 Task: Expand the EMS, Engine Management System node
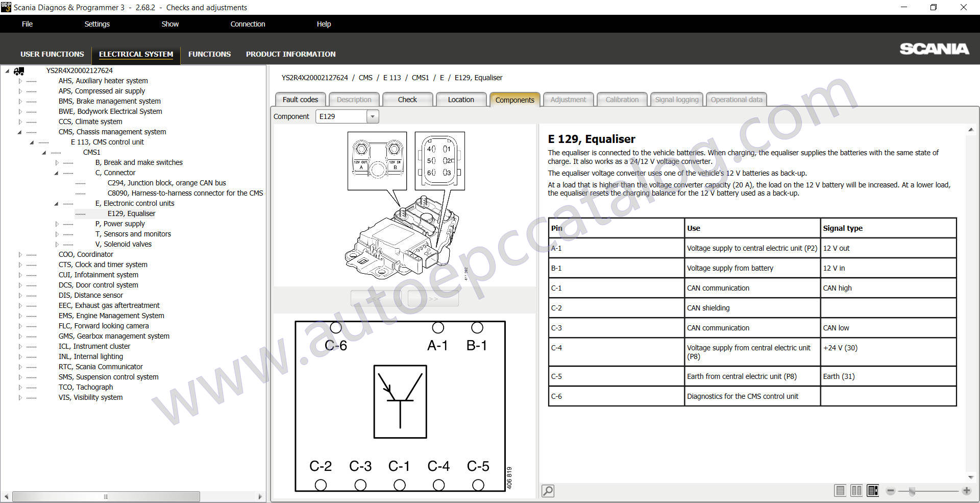(x=20, y=316)
